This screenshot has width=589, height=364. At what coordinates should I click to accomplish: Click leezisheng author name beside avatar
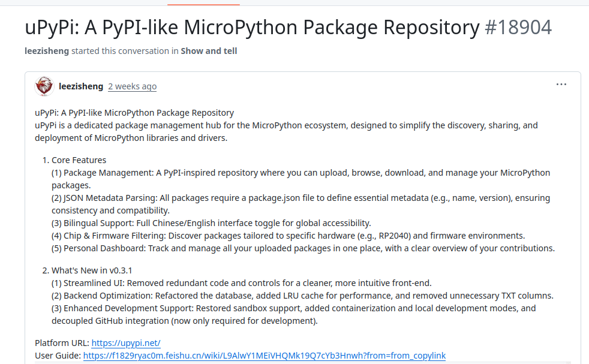tap(81, 86)
